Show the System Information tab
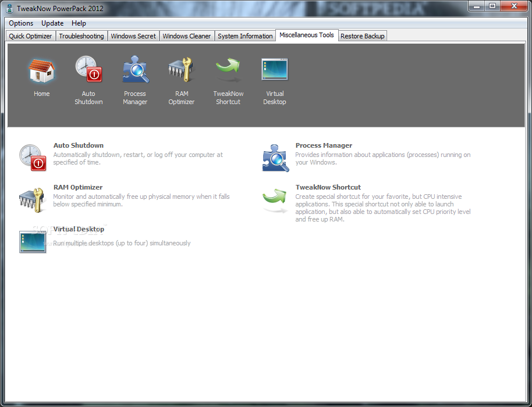532x407 pixels. pos(245,36)
